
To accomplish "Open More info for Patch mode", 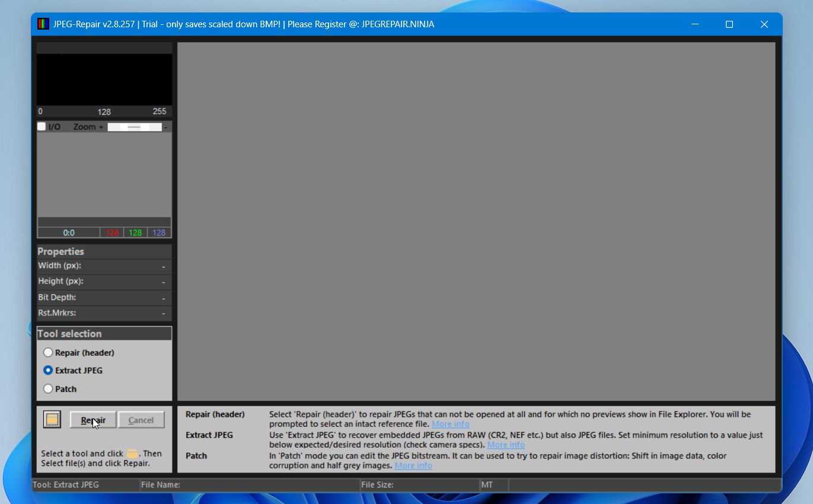I will [413, 465].
